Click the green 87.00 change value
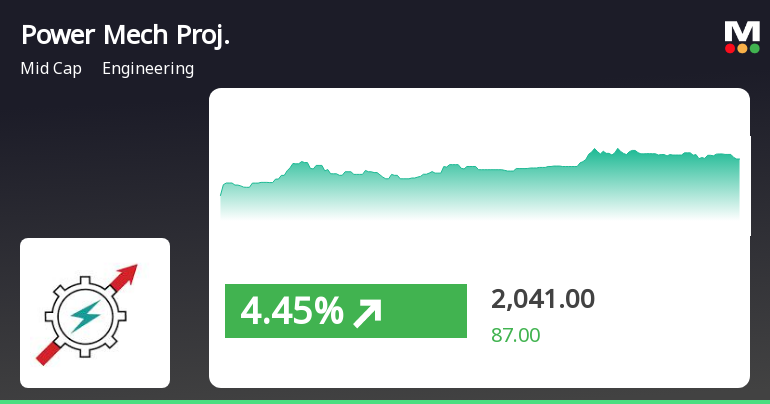 [x=515, y=335]
